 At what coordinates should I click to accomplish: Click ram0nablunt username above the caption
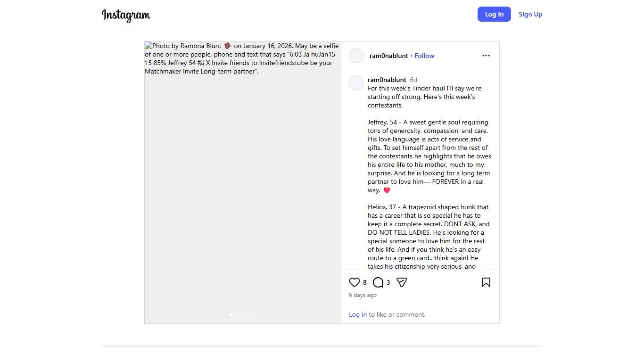click(x=387, y=80)
